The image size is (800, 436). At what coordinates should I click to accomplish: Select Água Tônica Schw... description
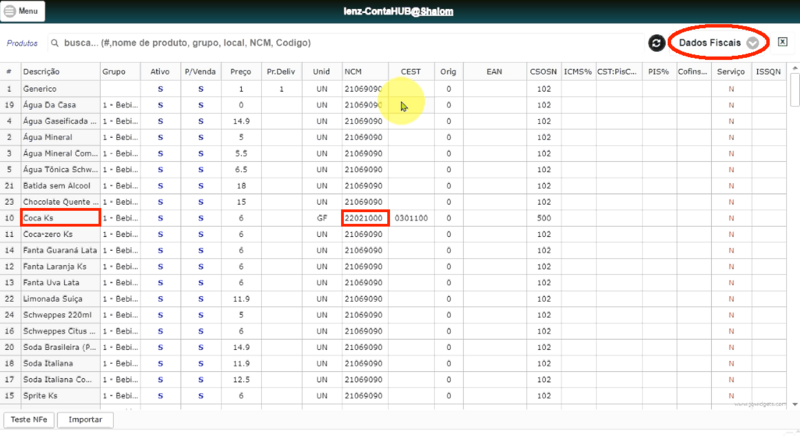tap(60, 170)
